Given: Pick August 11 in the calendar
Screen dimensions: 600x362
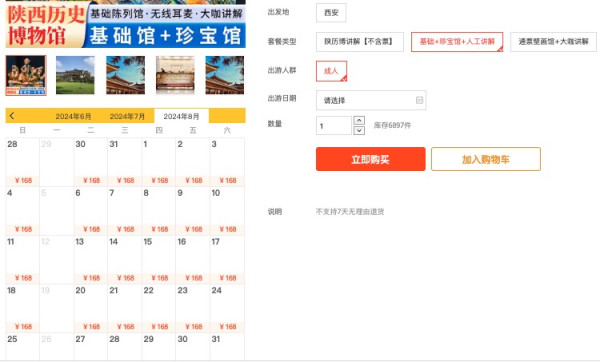Looking at the screenshot, I should (23, 260).
